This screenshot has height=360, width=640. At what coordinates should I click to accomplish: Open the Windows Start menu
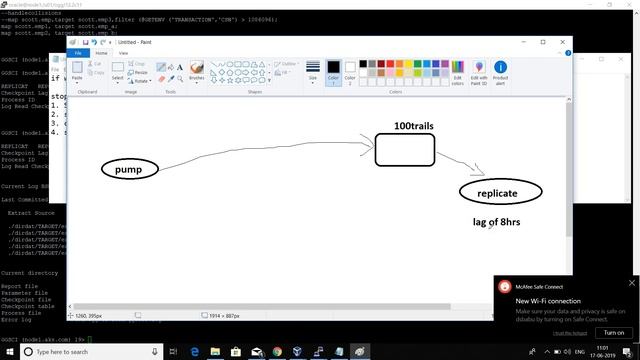coord(10,351)
